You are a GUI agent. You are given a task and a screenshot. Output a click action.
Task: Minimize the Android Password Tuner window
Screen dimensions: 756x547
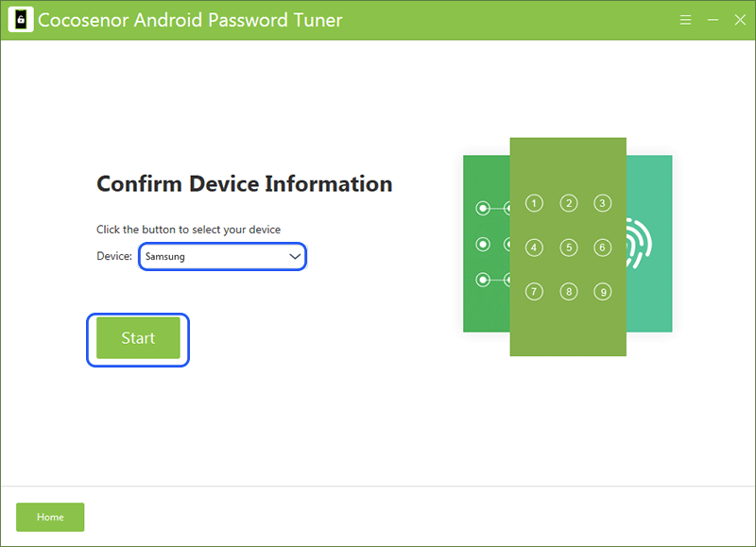713,20
